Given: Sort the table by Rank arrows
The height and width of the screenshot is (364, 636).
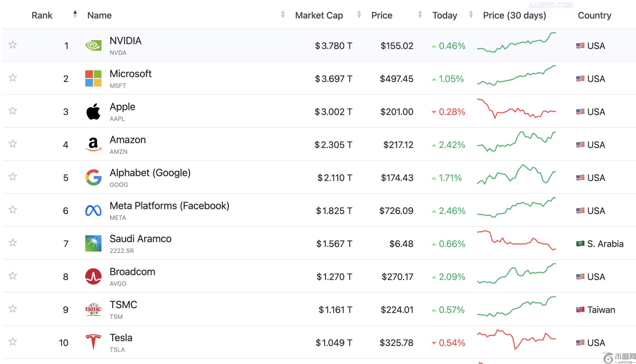Looking at the screenshot, I should coord(75,14).
